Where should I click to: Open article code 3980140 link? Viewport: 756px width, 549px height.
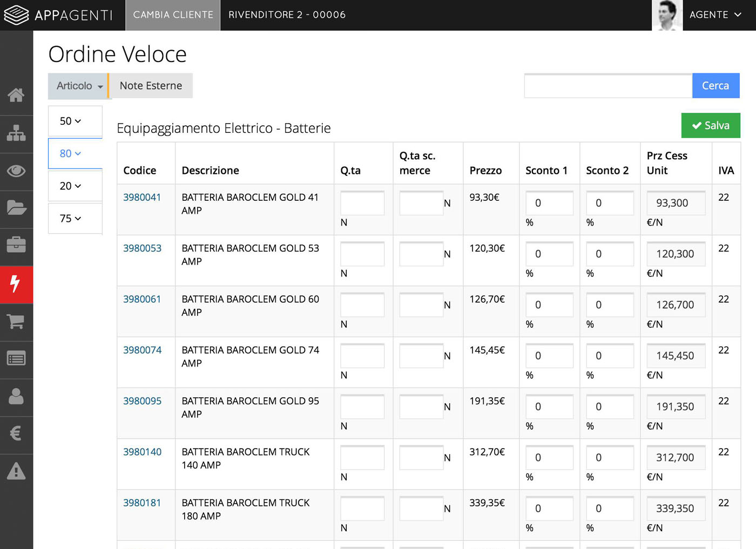pos(142,452)
